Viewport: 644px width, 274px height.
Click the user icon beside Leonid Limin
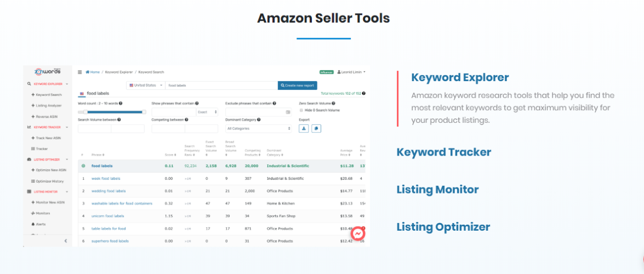(x=339, y=72)
